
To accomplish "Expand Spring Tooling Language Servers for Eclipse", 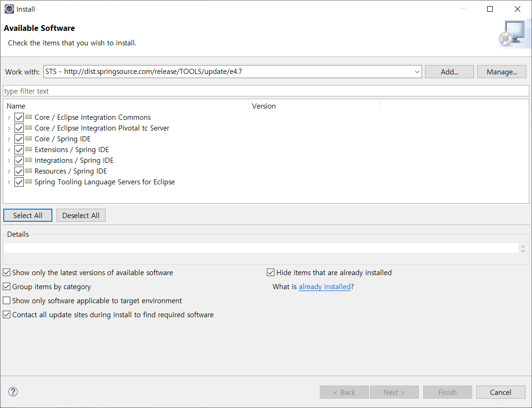I will click(9, 182).
